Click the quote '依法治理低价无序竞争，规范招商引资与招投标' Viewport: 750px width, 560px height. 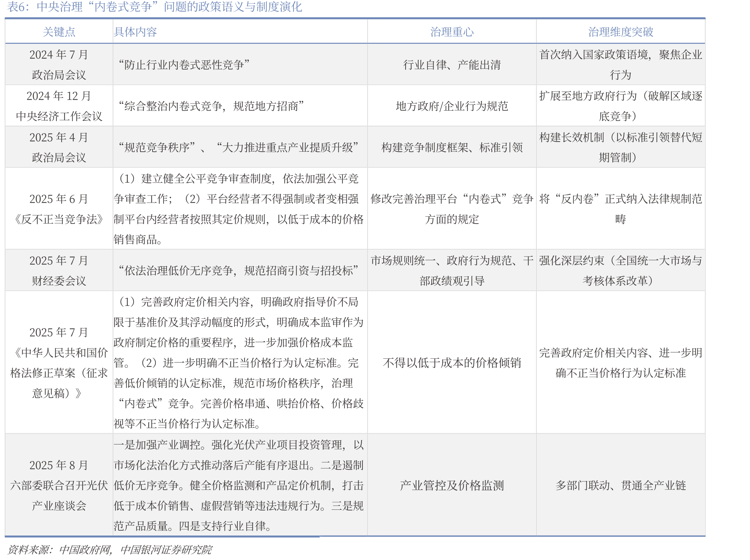(x=238, y=271)
